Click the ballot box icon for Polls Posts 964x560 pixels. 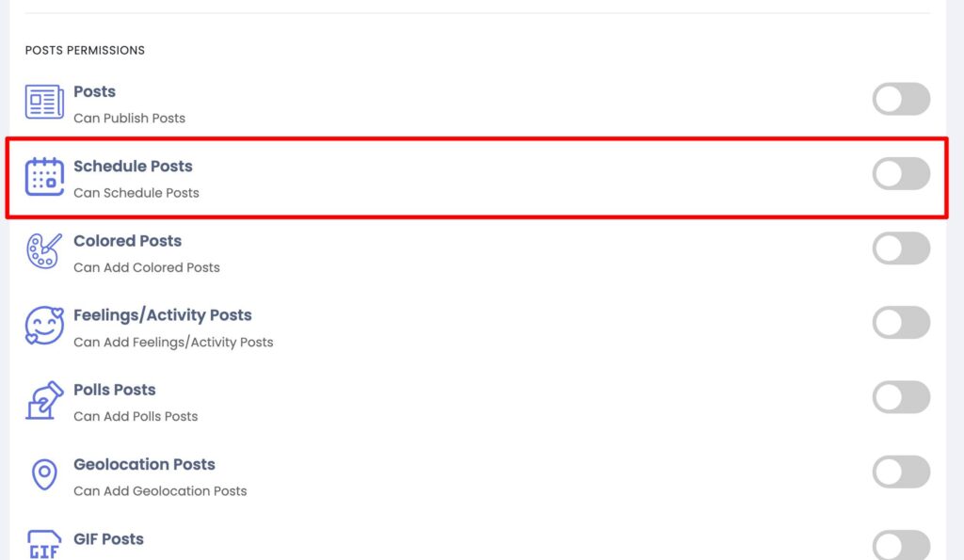[44, 400]
